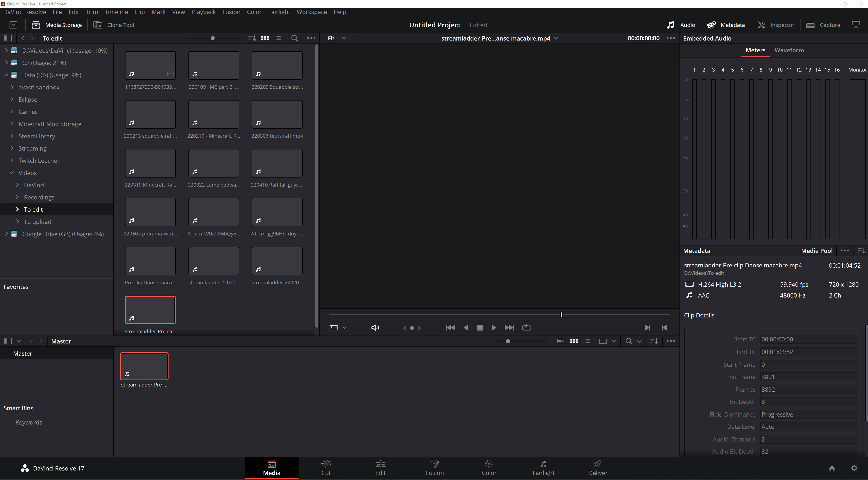Switch to Waveform tab
The width and height of the screenshot is (868, 480).
789,50
